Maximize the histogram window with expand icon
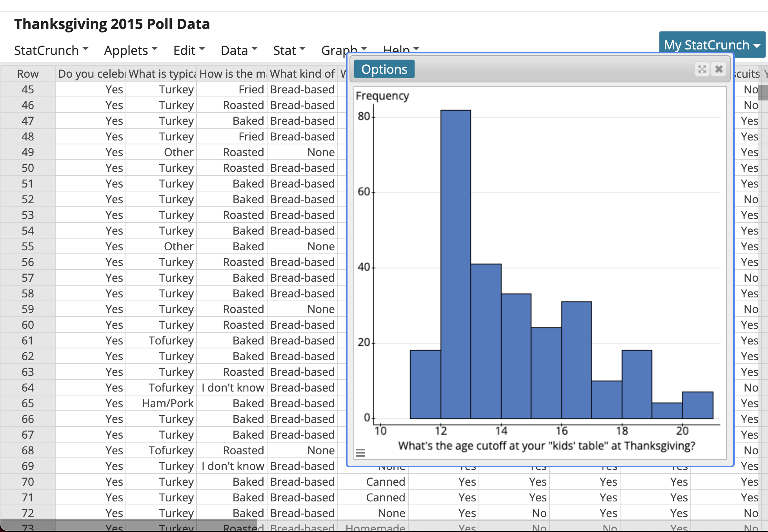This screenshot has height=532, width=768. (702, 69)
